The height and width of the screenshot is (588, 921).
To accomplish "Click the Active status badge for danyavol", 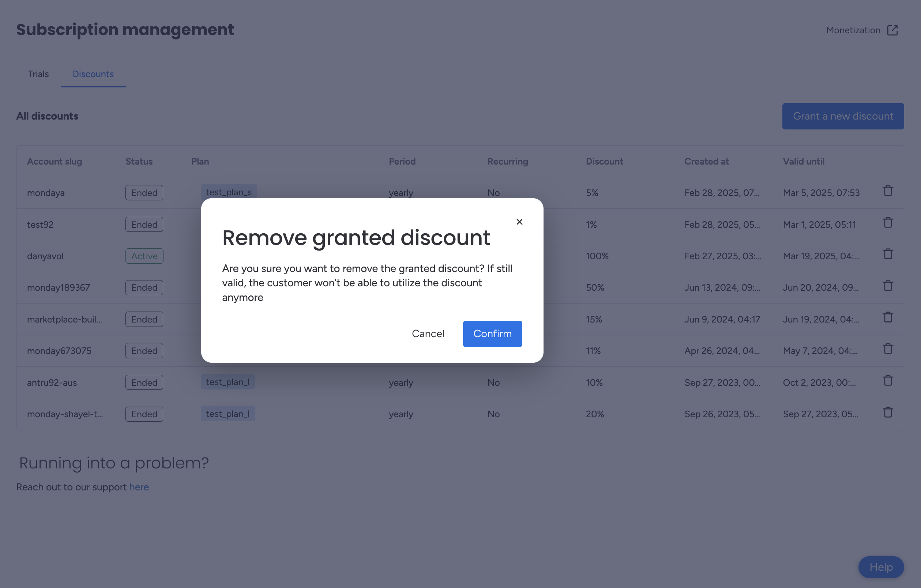I will click(x=144, y=256).
